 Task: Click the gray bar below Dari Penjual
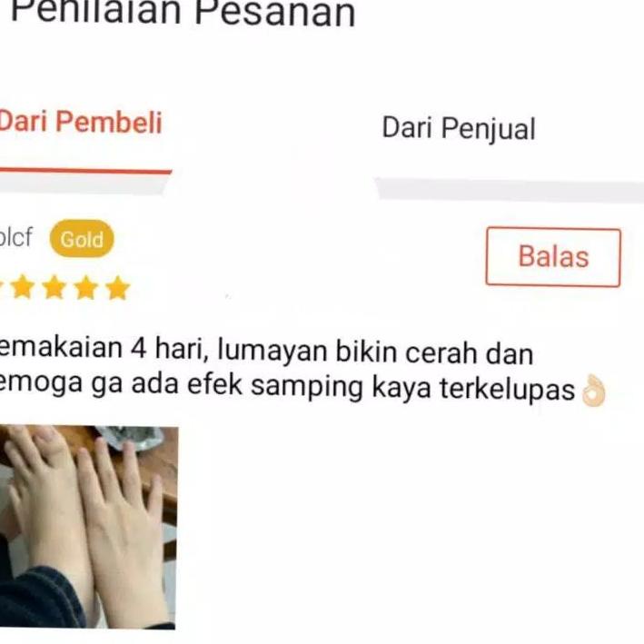[x=510, y=189]
